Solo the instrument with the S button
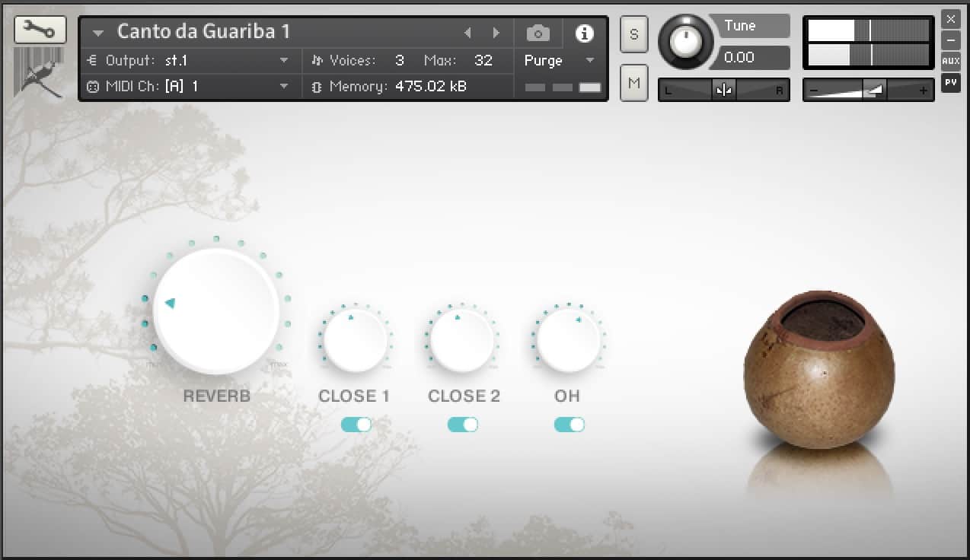 pos(633,34)
